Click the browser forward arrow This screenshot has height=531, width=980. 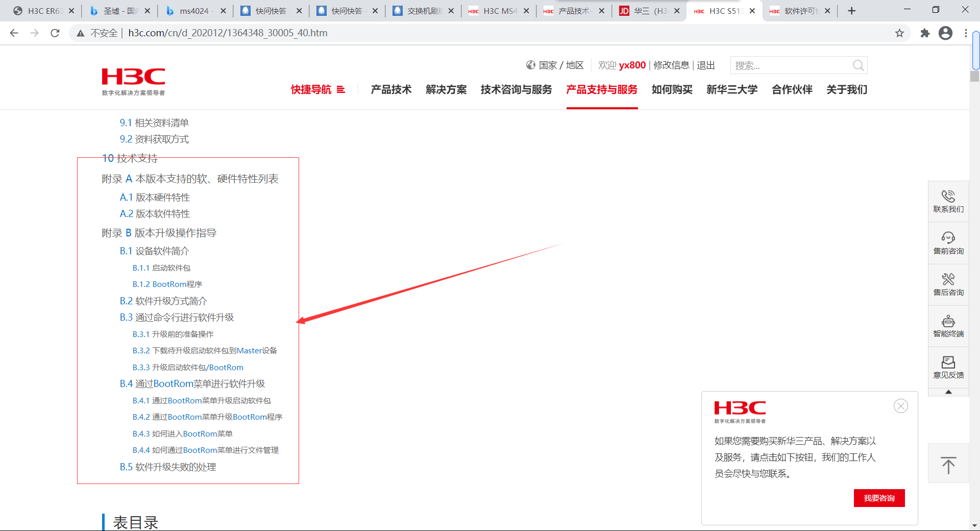point(34,33)
